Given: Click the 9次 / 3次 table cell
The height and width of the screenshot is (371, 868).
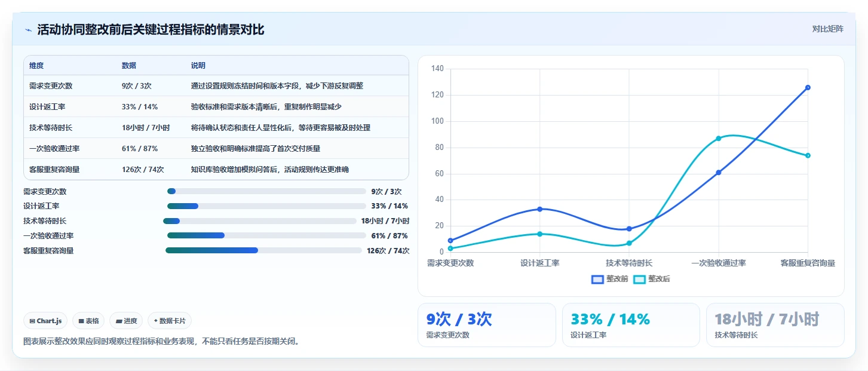Looking at the screenshot, I should [137, 86].
